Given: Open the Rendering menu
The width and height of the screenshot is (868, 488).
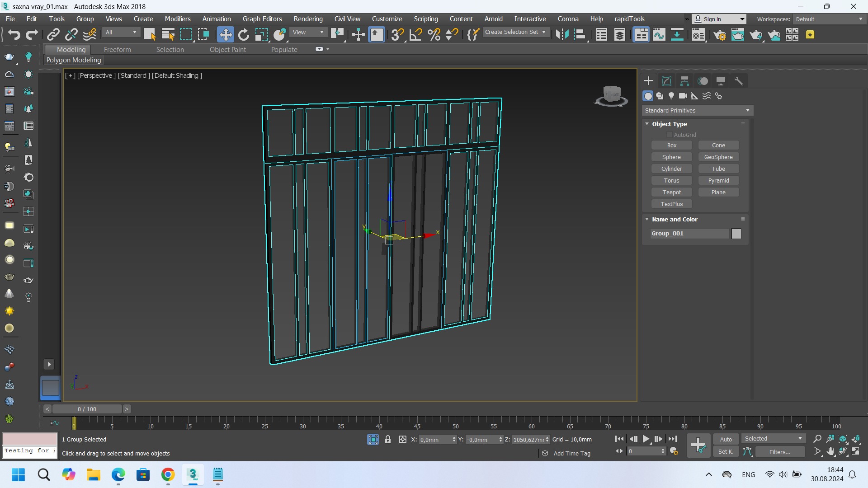Looking at the screenshot, I should pyautogui.click(x=308, y=19).
